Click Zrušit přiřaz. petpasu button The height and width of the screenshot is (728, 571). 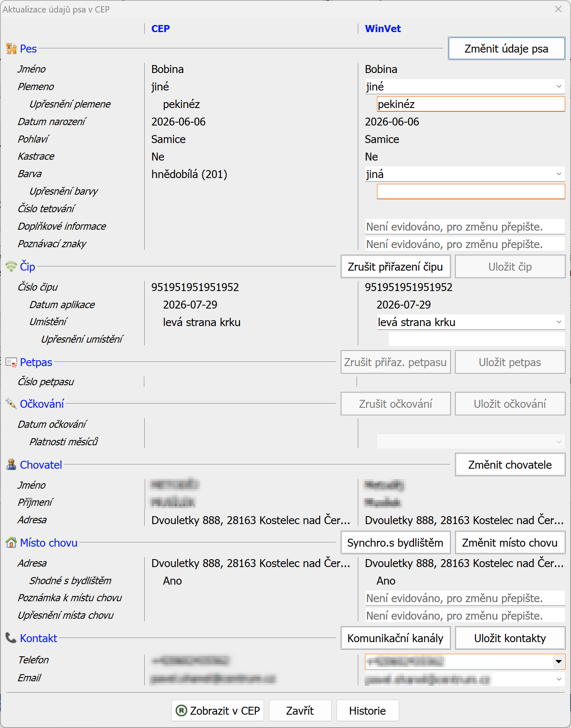point(395,362)
